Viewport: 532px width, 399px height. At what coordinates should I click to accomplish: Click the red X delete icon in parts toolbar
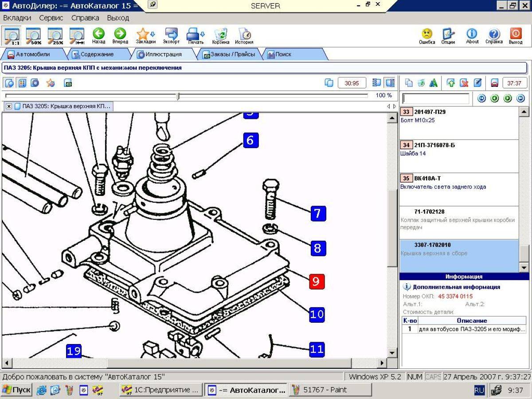(x=464, y=83)
